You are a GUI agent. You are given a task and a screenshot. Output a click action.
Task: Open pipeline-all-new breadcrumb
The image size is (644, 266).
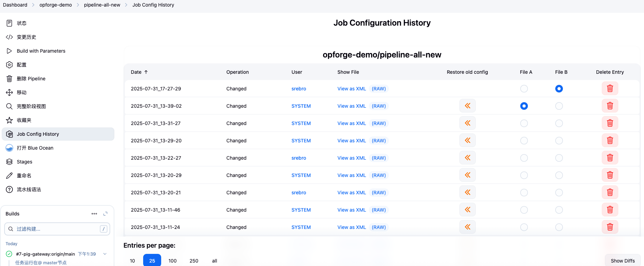(102, 5)
